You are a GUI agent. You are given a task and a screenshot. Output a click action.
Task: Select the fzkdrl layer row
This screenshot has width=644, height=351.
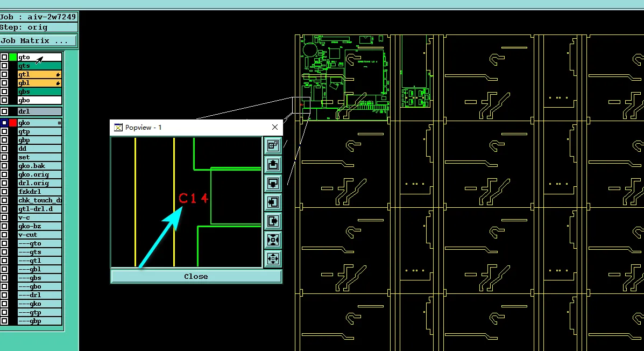39,192
